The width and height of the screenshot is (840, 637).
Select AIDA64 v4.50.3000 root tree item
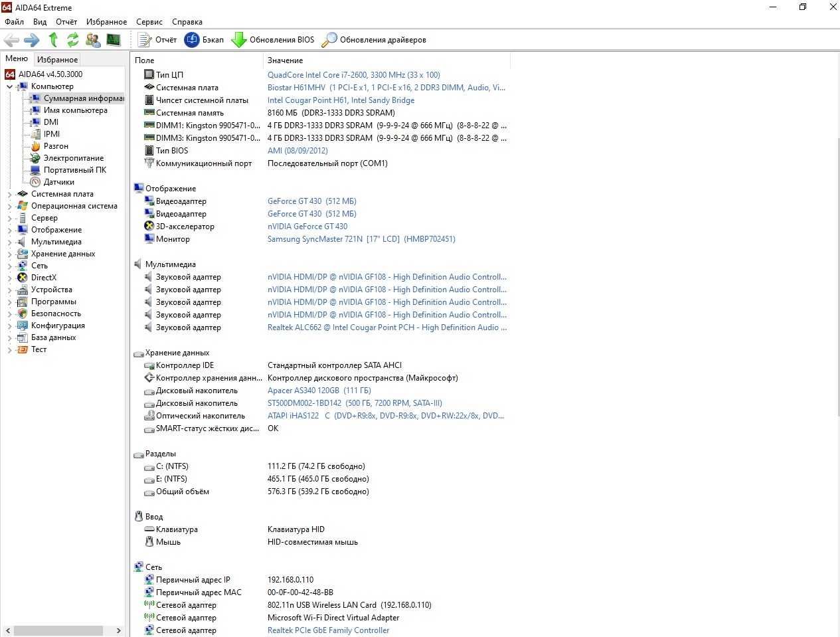(44, 74)
